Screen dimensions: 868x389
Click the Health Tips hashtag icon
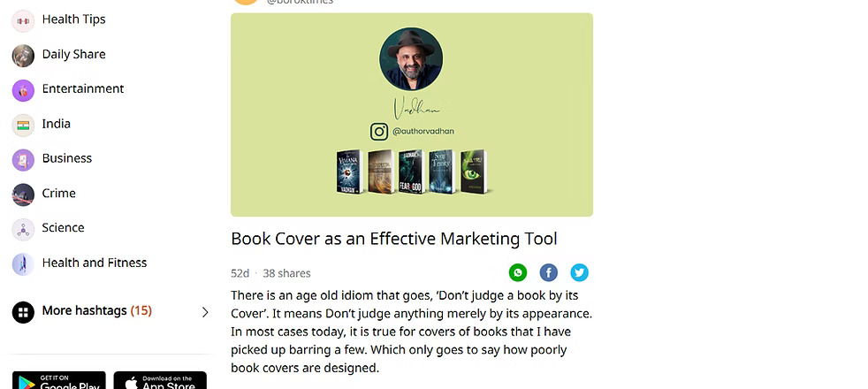coord(23,20)
